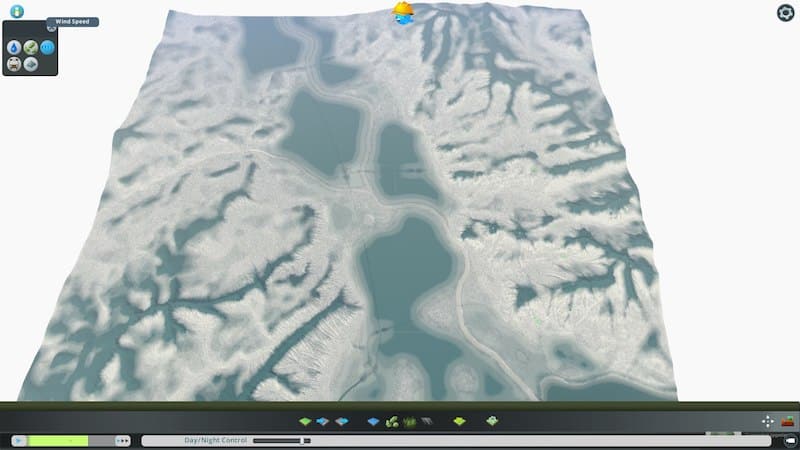
Task: Select the green natural resources info view
Action: pos(31,47)
